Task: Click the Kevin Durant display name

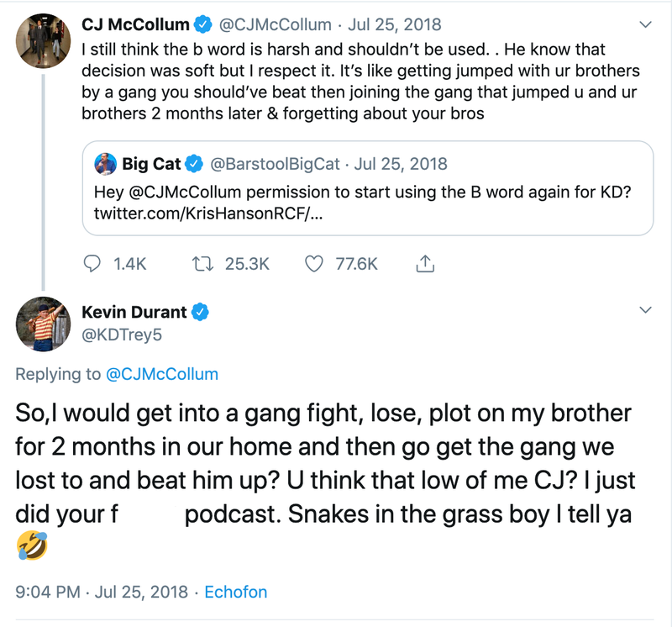Action: (134, 313)
